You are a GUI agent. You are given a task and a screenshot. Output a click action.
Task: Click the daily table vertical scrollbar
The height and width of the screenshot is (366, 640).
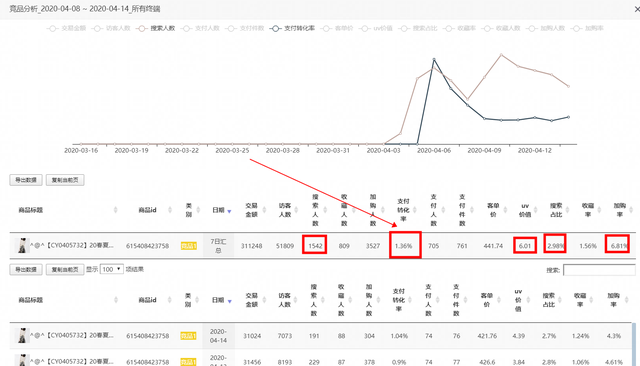click(634, 344)
